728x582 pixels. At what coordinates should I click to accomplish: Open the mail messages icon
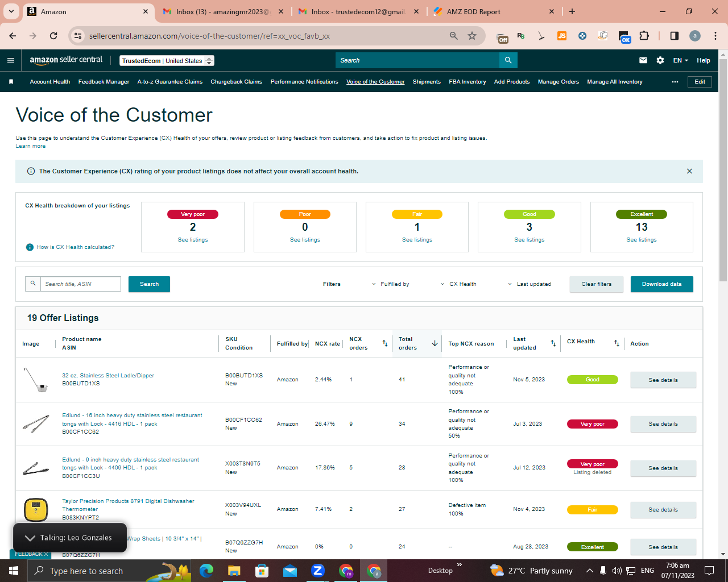(x=643, y=60)
